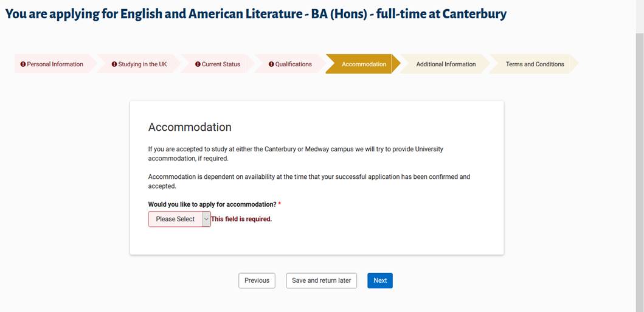Click the 'Would you like to apply for accommodation?' label
Image resolution: width=644 pixels, height=312 pixels.
point(212,204)
